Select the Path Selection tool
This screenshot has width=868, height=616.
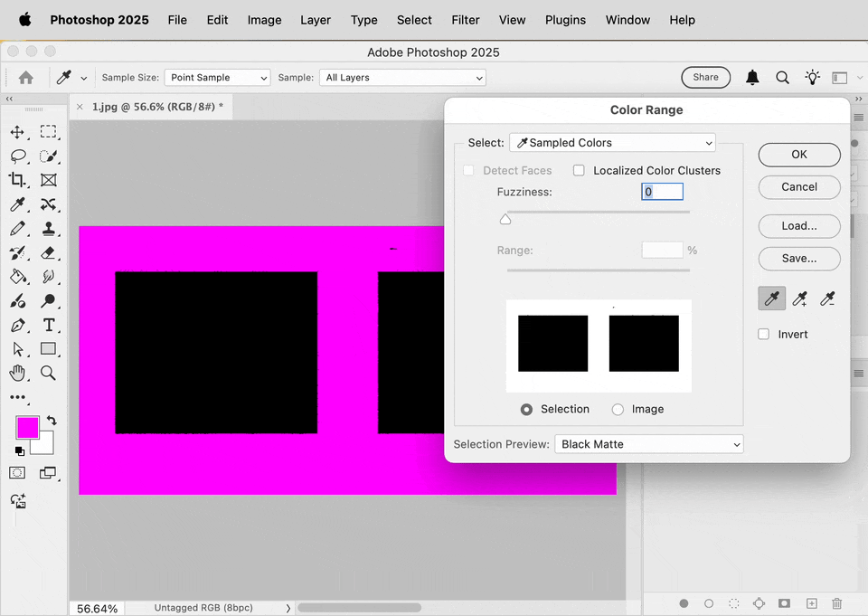pos(18,349)
